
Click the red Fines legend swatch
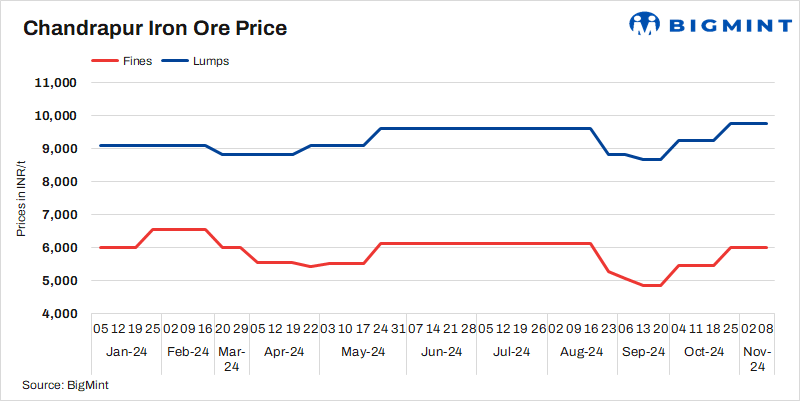pos(106,61)
